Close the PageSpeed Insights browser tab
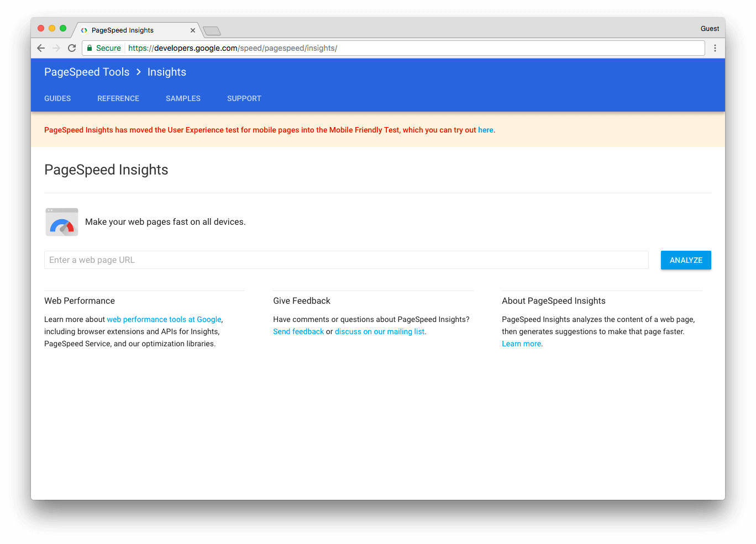756x544 pixels. click(193, 30)
